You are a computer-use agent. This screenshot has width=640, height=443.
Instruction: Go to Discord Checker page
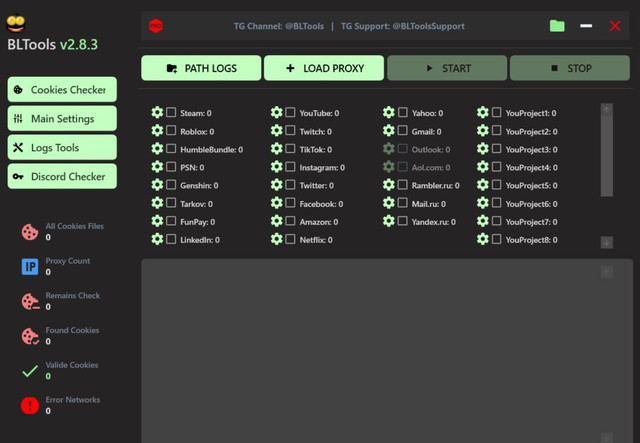(x=62, y=177)
